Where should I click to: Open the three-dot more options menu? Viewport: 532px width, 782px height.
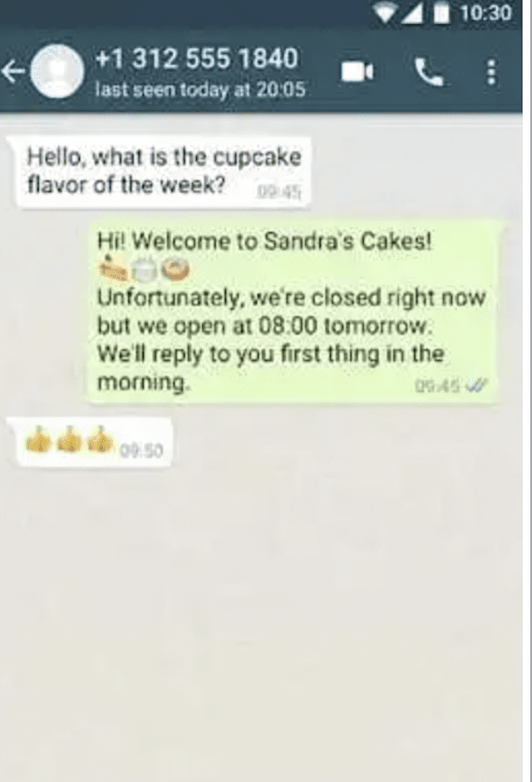(x=491, y=72)
